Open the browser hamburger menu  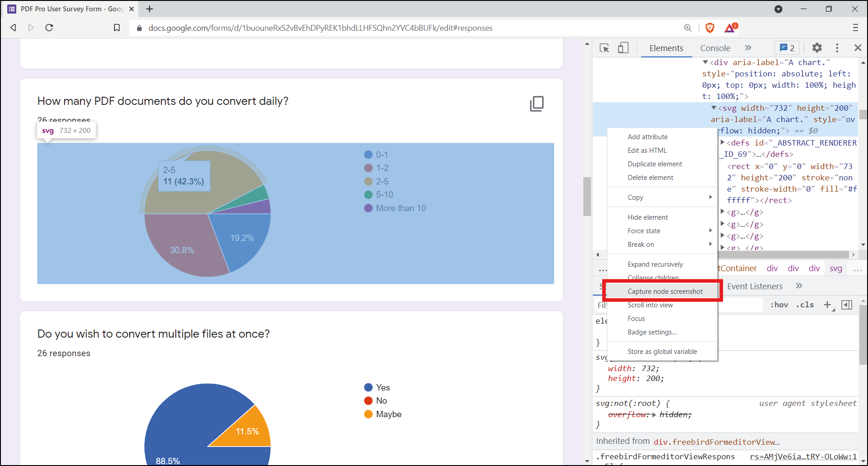pos(855,28)
